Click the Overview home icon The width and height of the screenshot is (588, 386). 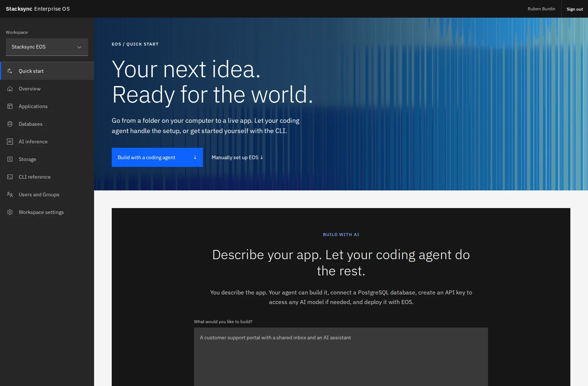pyautogui.click(x=10, y=89)
